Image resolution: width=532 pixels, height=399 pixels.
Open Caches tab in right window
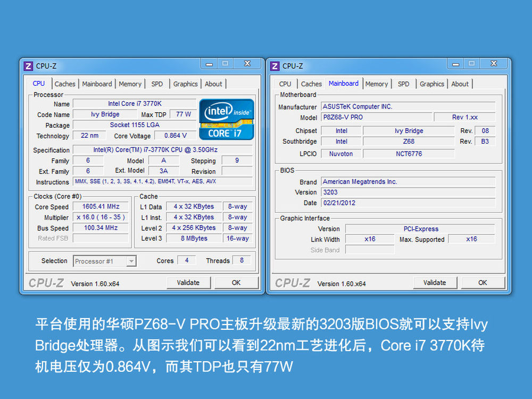point(311,84)
